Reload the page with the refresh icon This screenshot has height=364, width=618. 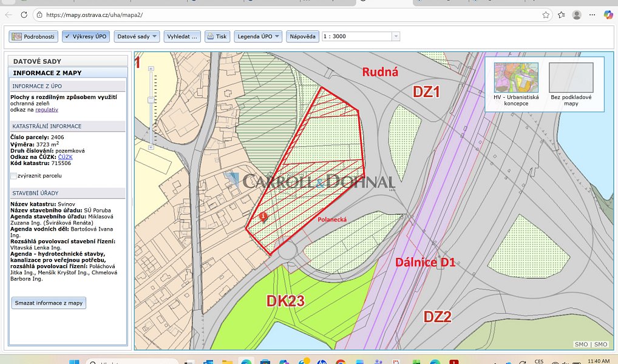(24, 15)
